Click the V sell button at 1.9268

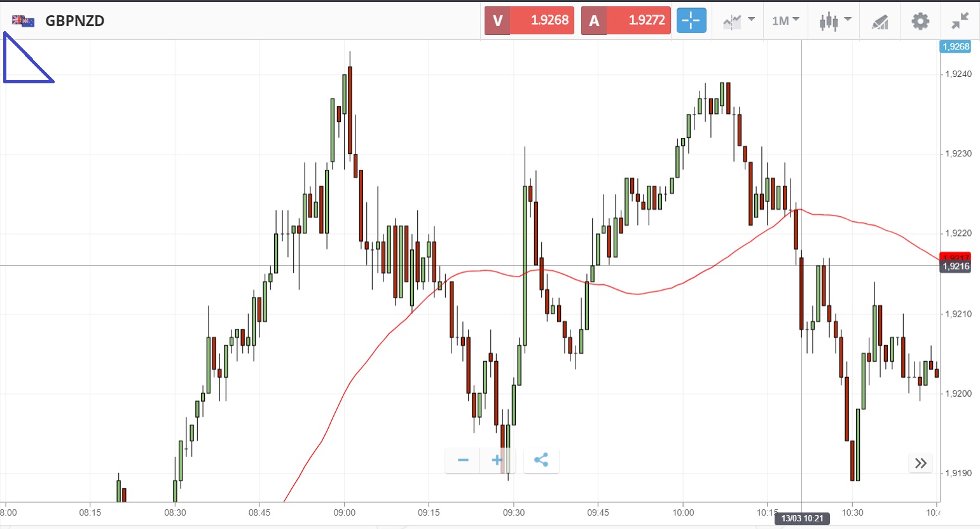coord(529,20)
